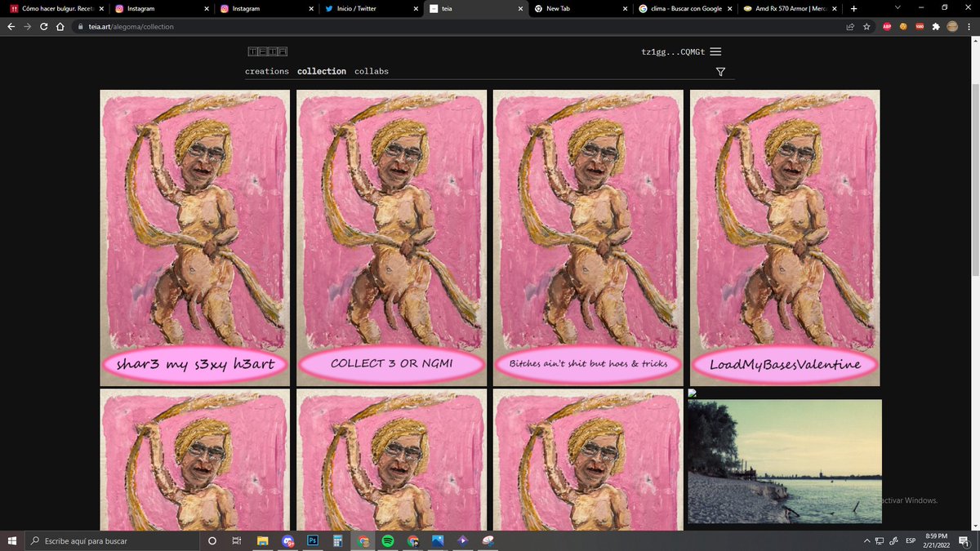Open Spotify from the taskbar

point(388,540)
